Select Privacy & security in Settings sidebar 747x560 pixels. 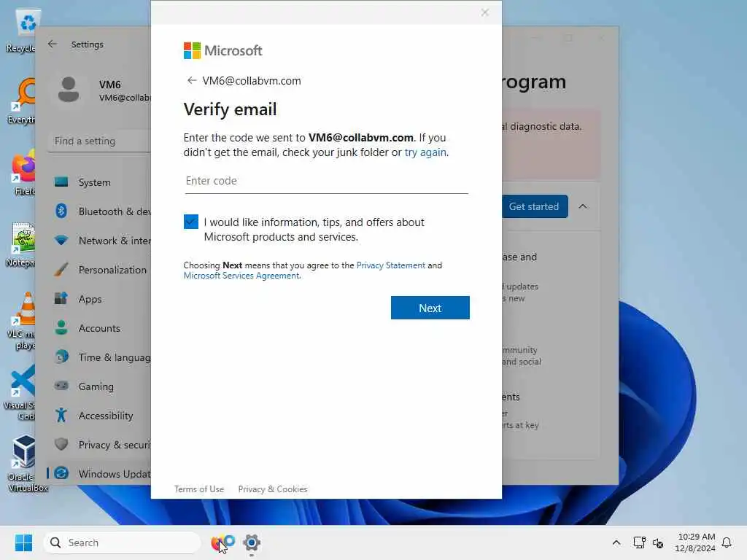point(101,444)
